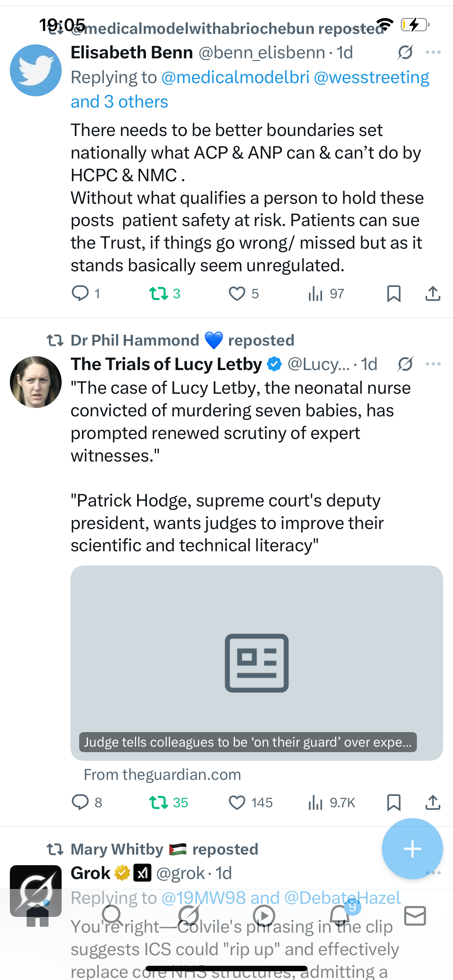
Task: Compose a new post with plus button
Action: coord(412,849)
